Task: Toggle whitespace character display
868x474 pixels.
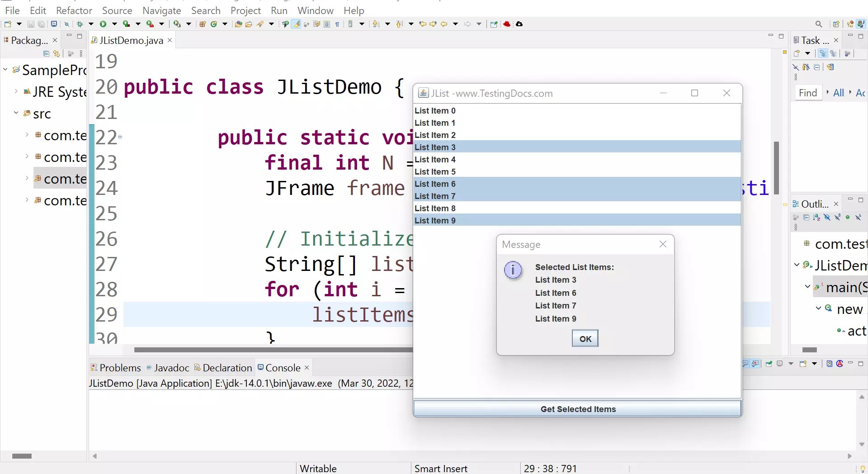Action: click(x=337, y=24)
